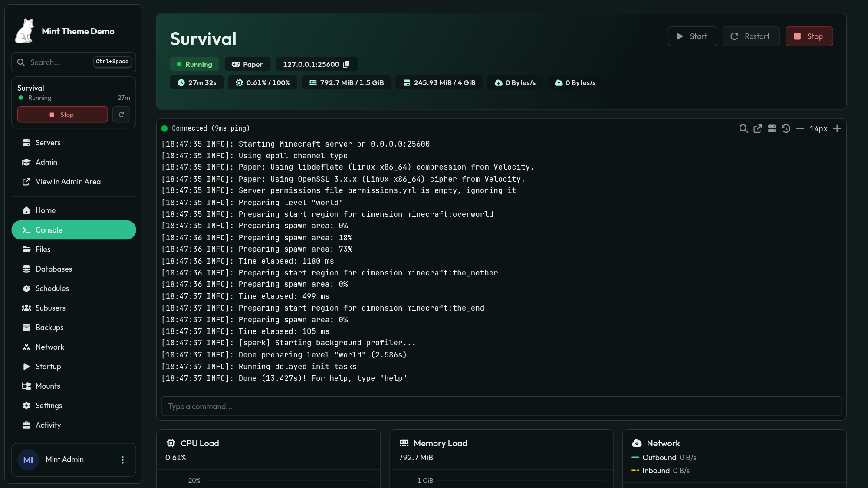Open the server Settings page
868x488 pixels.
[73, 406]
